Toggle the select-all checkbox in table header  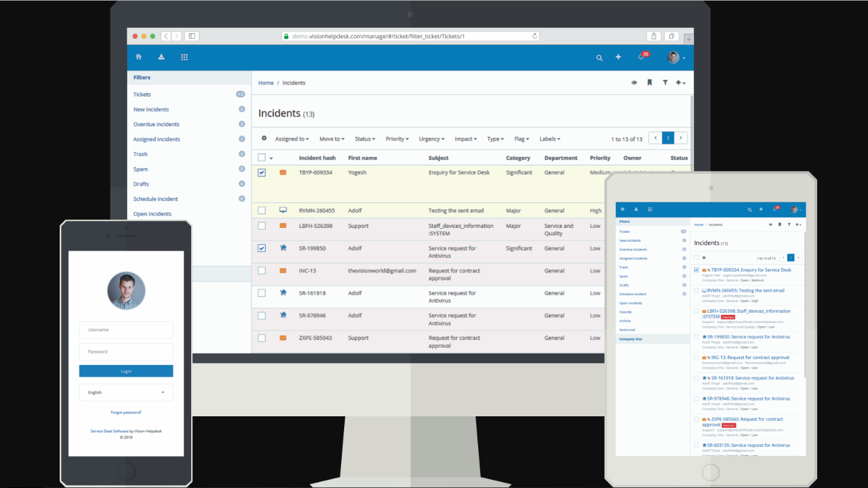262,157
